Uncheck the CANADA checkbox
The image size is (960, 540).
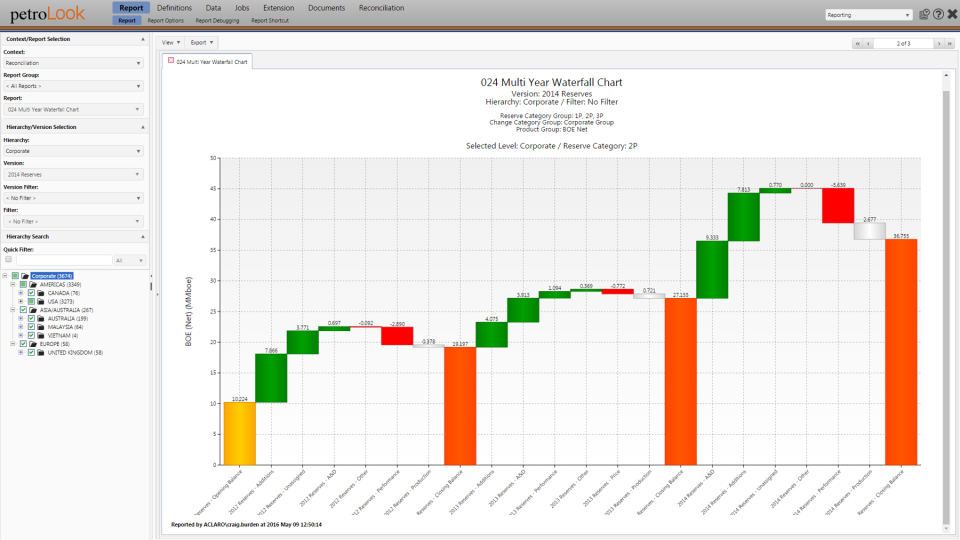pyautogui.click(x=31, y=293)
